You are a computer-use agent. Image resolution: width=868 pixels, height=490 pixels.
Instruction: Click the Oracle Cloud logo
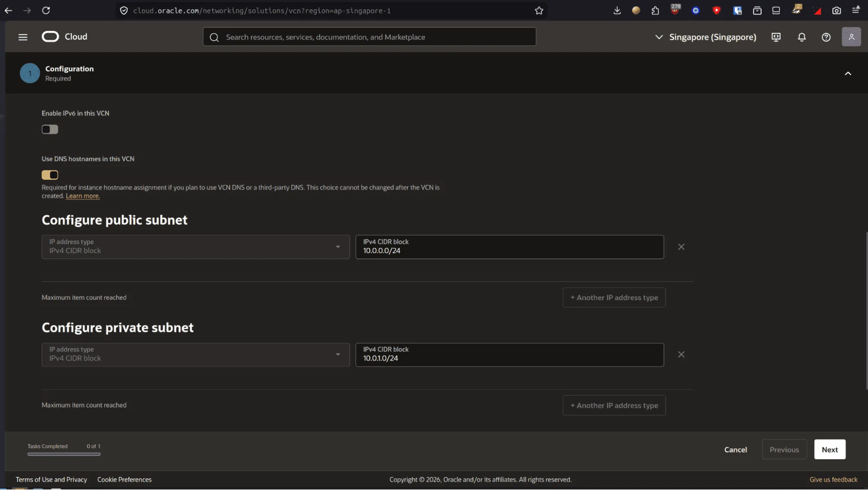(64, 37)
